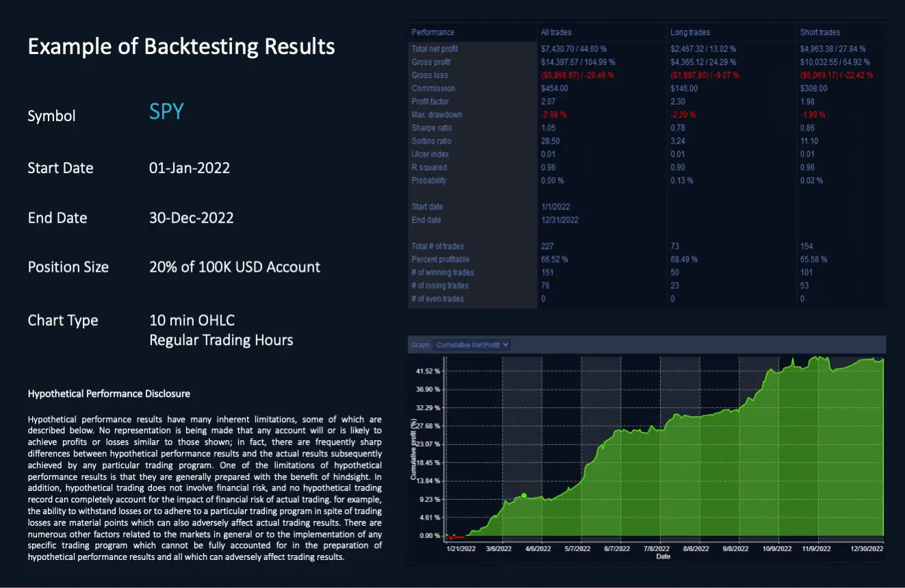Click the Performance column header
Screen dimensions: 905x588
[x=433, y=32]
